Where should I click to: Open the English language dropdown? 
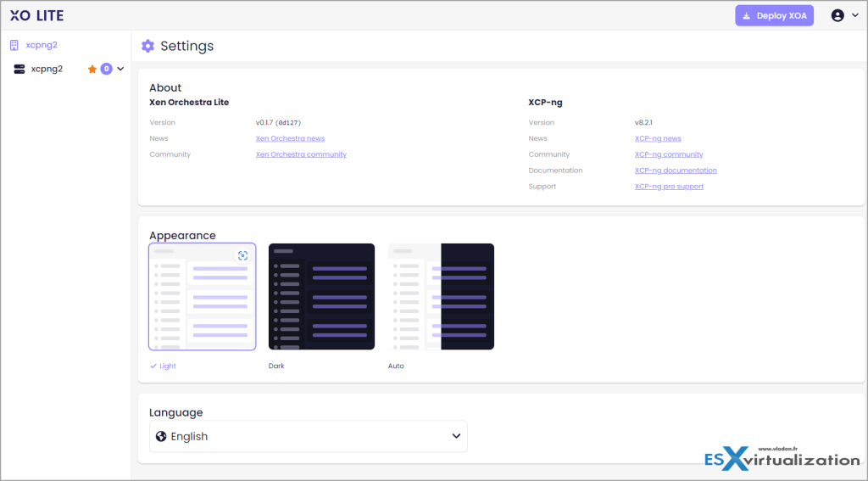click(x=309, y=436)
